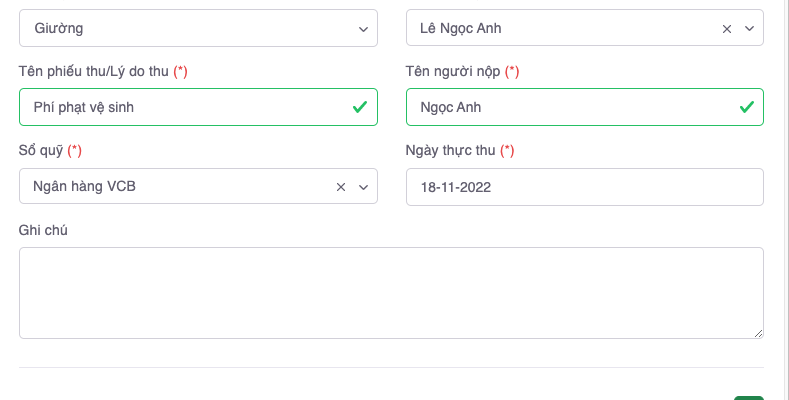Click the Tên người nộp label
789x400 pixels.
point(453,72)
